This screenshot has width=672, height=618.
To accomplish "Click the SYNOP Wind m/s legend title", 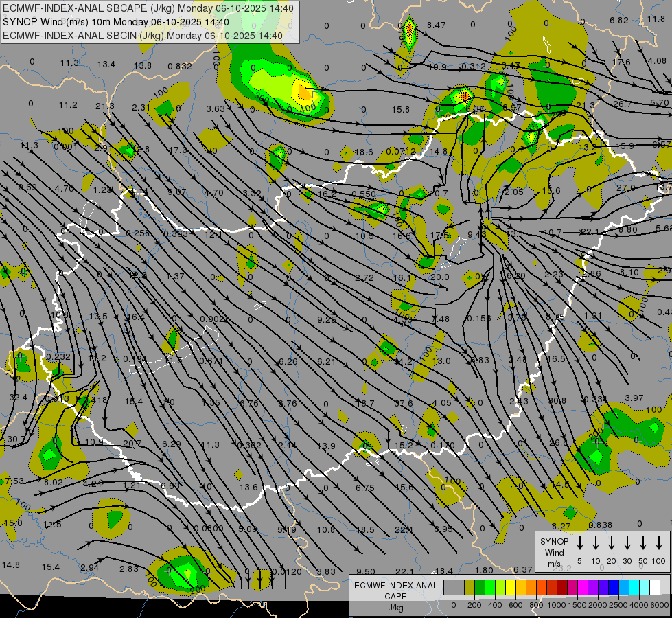I will (554, 552).
